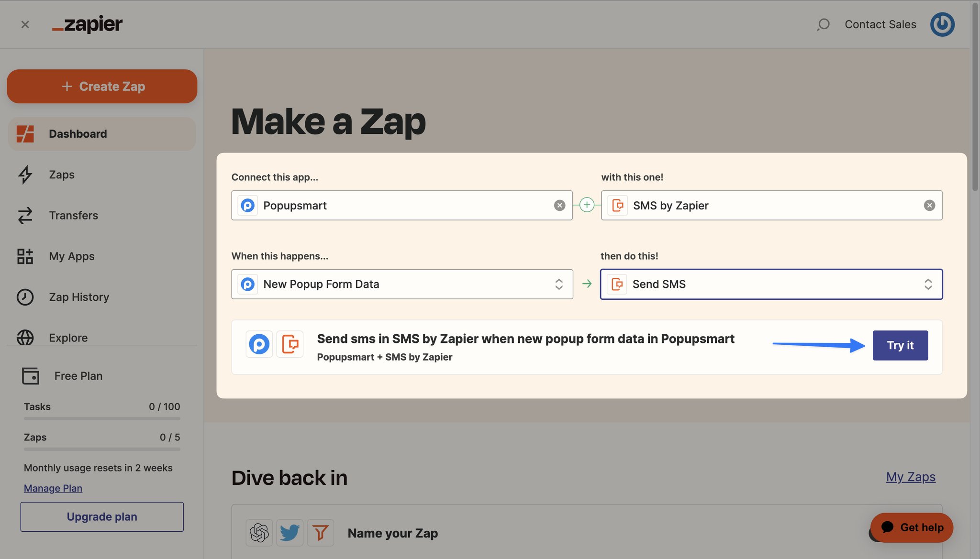Click the Free Plan label
Viewport: 980px width, 559px height.
click(78, 376)
